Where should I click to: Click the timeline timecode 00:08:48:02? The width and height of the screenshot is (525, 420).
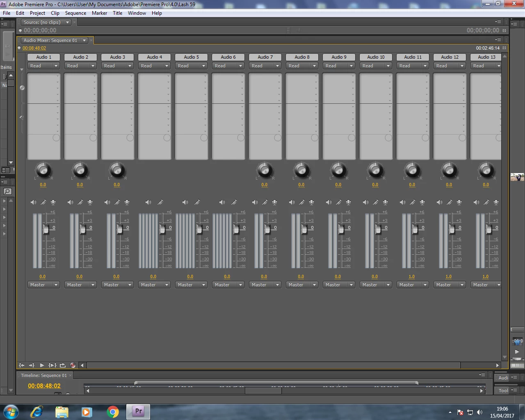(44, 386)
